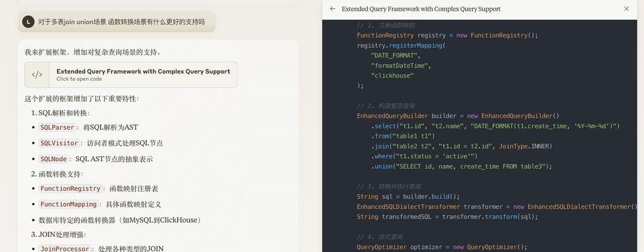Click the comment '// 1. 注册函数映射'

click(x=386, y=25)
